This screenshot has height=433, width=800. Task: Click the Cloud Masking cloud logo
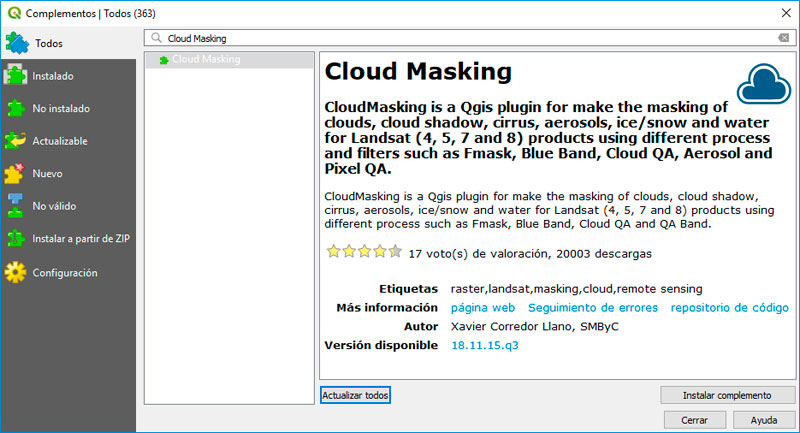[x=764, y=84]
